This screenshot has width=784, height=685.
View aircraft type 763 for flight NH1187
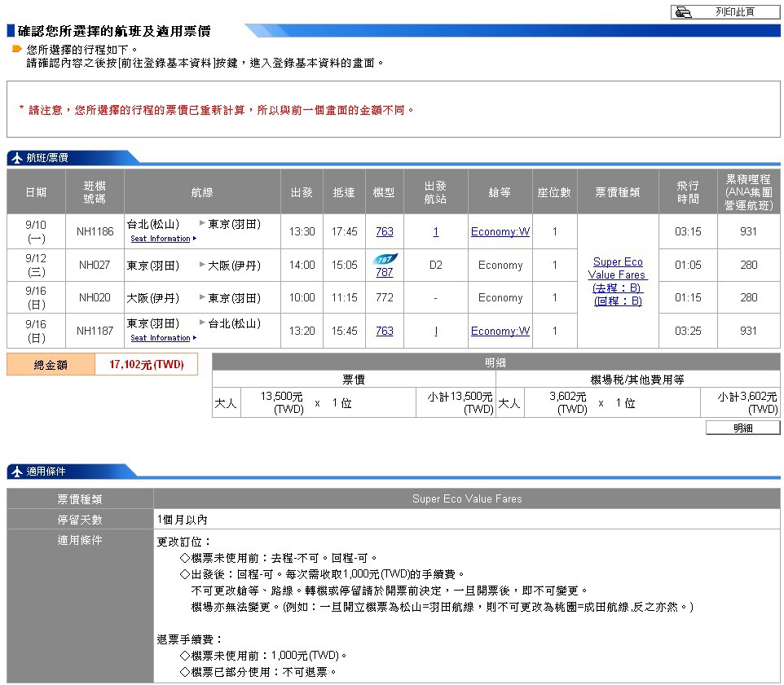[384, 332]
